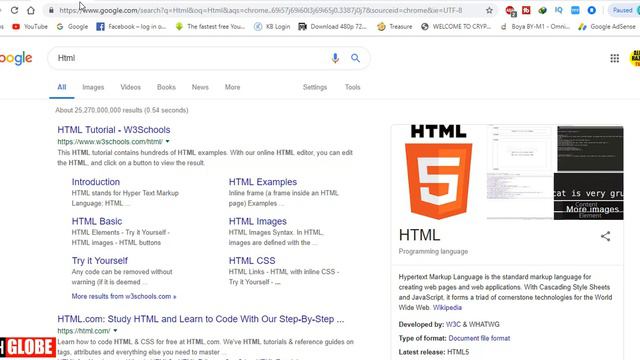This screenshot has width=640, height=360.
Task: Open the Introduction sitelink
Action: pyautogui.click(x=96, y=182)
